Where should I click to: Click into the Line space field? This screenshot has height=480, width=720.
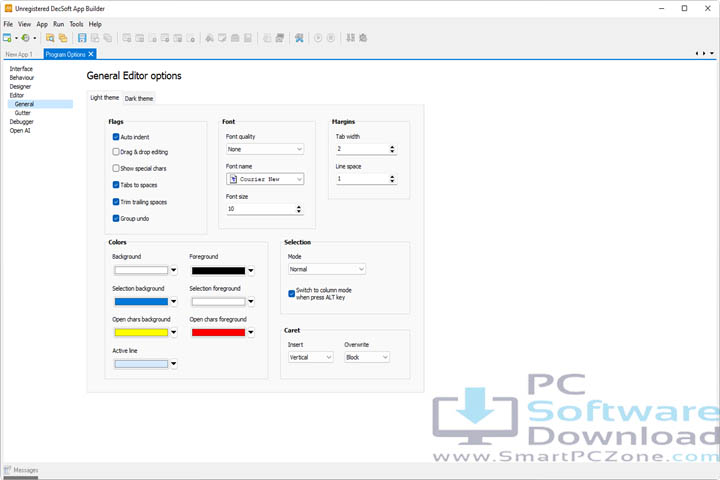pos(362,179)
